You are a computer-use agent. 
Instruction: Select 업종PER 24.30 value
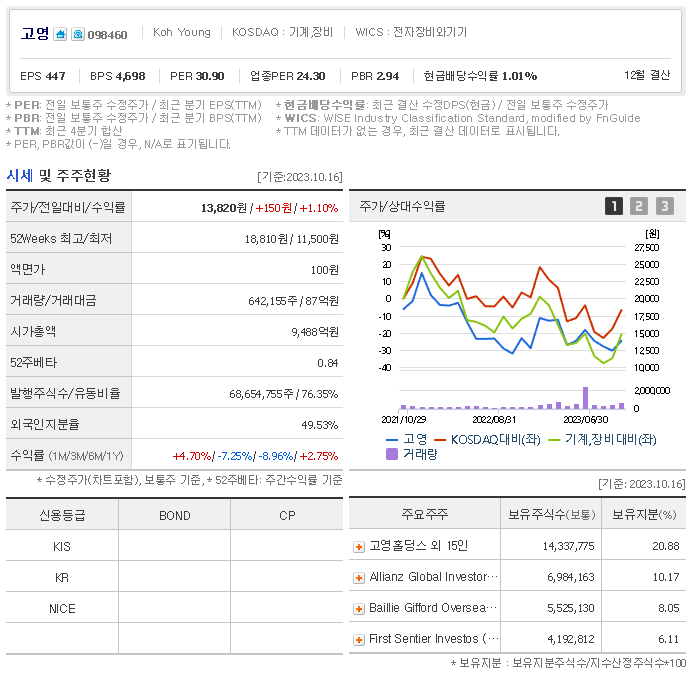(287, 76)
